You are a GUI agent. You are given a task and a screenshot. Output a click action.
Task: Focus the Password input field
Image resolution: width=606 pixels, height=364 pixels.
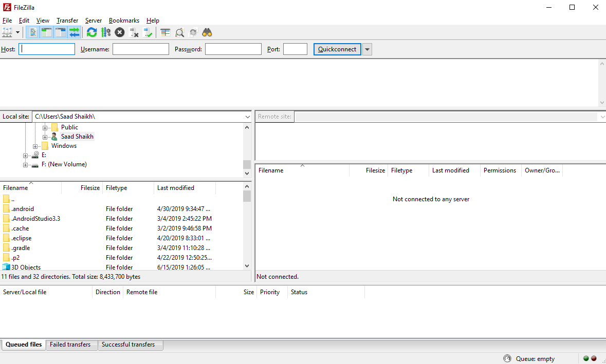[233, 49]
